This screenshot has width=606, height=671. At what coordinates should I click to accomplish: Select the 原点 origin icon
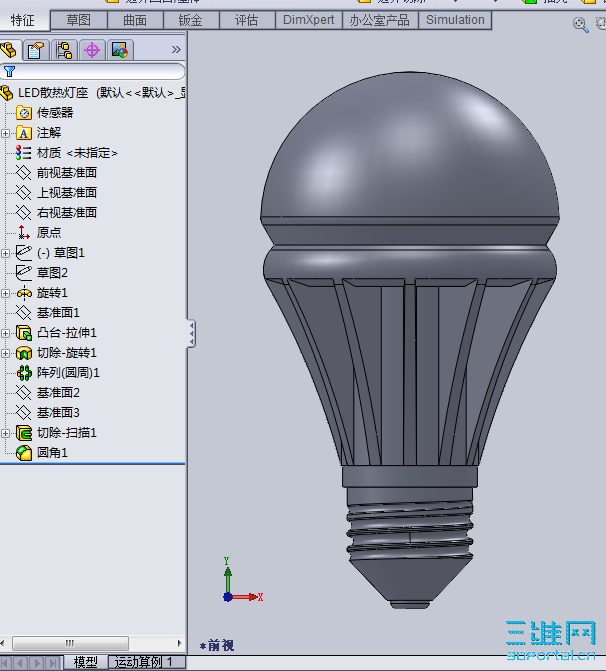[24, 233]
